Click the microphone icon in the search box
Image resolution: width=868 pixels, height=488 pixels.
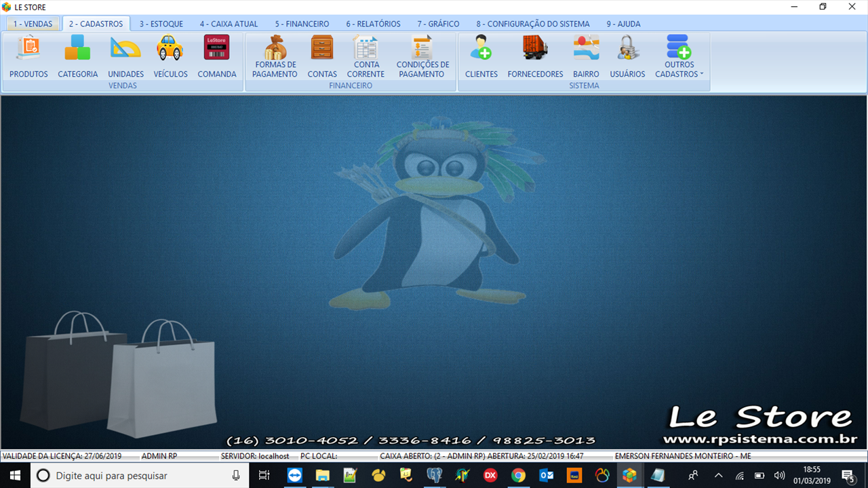click(x=236, y=475)
